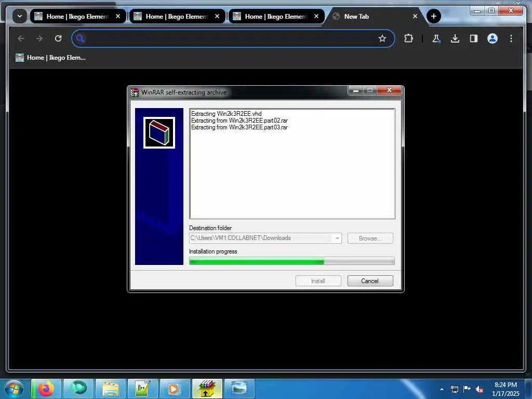Reload the page

58,38
